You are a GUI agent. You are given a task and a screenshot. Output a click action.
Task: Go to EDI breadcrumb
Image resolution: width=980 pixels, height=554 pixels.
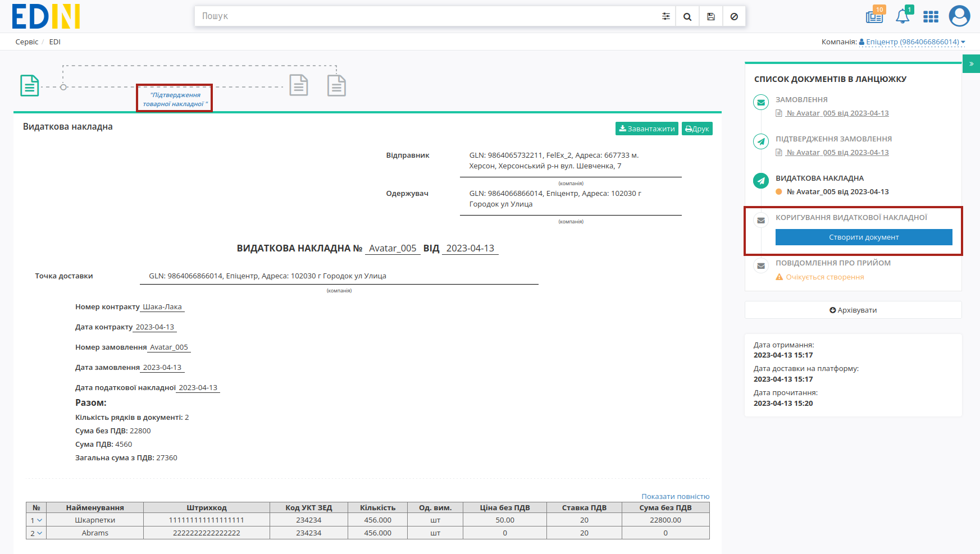click(54, 42)
